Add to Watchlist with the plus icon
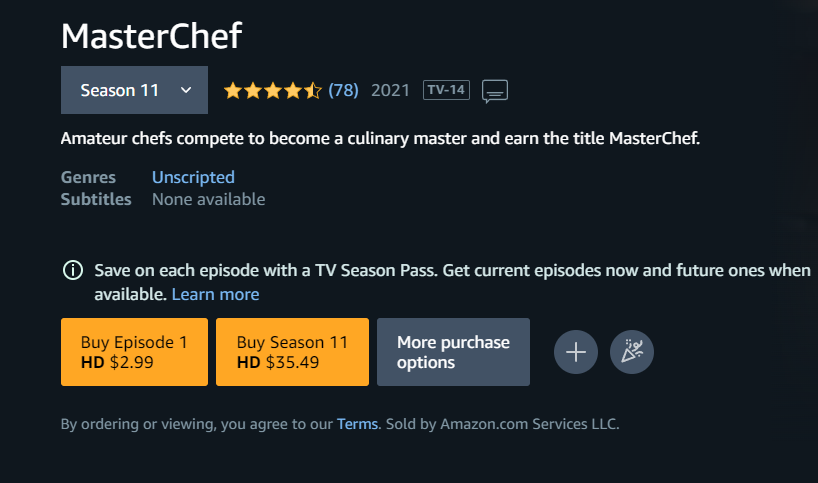Viewport: 818px width, 483px height. tap(576, 352)
